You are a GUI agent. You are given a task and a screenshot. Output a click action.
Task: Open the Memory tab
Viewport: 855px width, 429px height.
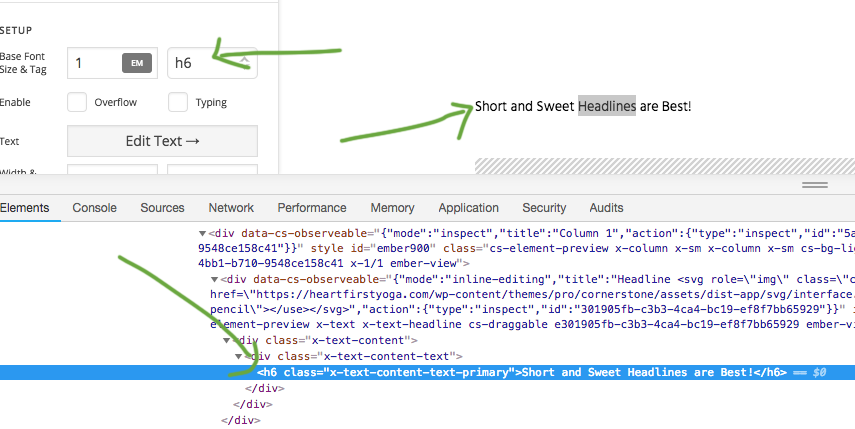pyautogui.click(x=392, y=208)
